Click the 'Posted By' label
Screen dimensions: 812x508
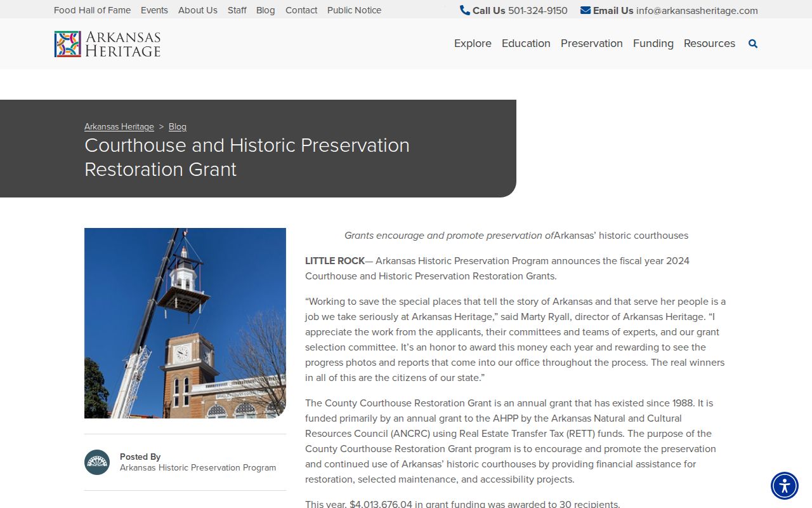140,457
